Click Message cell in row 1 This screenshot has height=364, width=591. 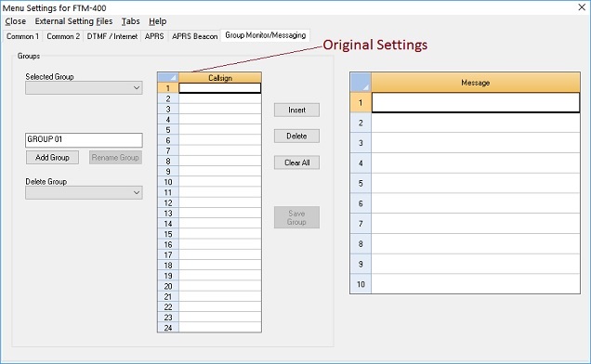point(476,102)
